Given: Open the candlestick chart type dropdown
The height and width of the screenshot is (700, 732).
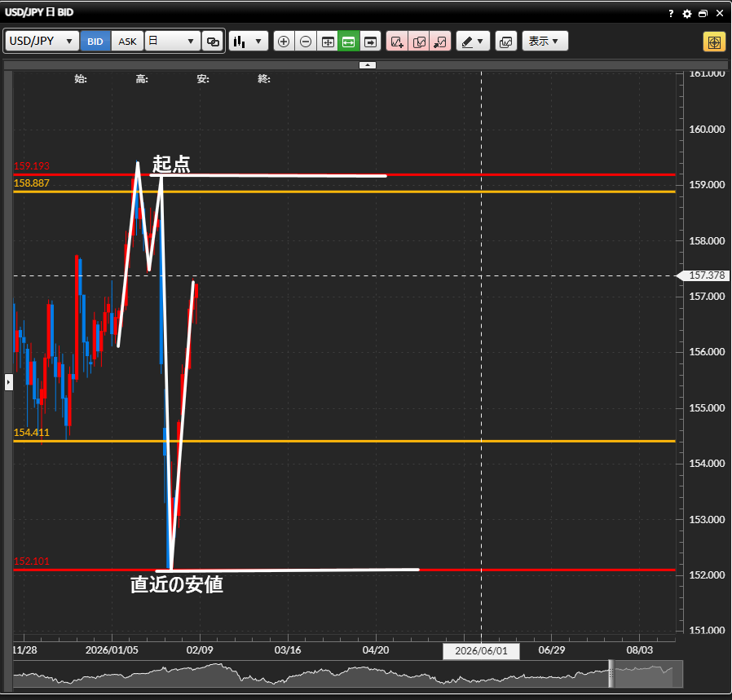Looking at the screenshot, I should coord(249,42).
